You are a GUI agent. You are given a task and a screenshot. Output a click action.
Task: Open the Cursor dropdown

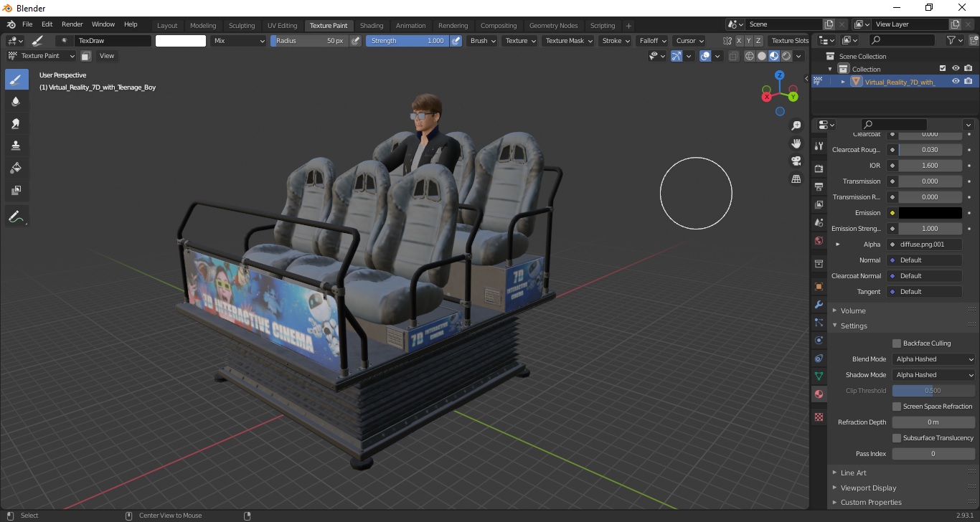[x=689, y=41]
